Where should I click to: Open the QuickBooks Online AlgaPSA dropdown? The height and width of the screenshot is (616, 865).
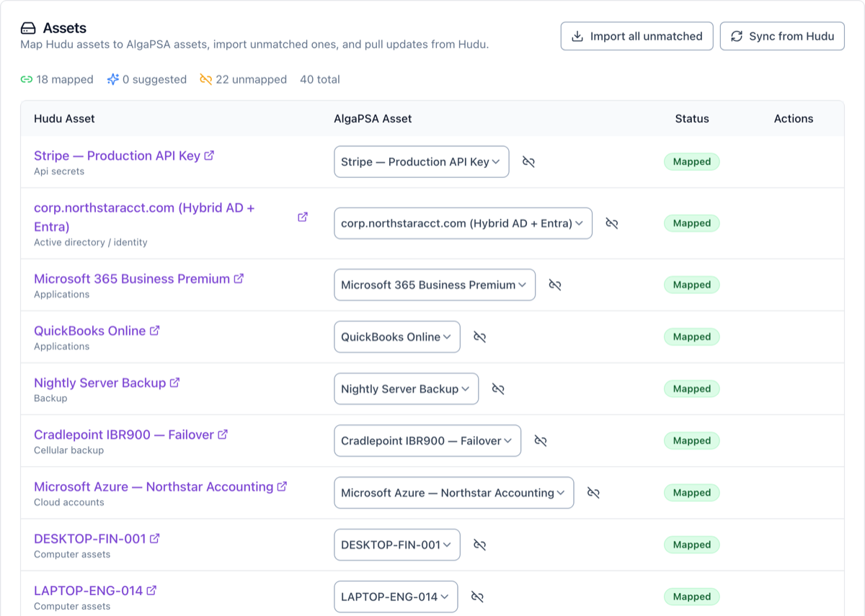pyautogui.click(x=397, y=336)
